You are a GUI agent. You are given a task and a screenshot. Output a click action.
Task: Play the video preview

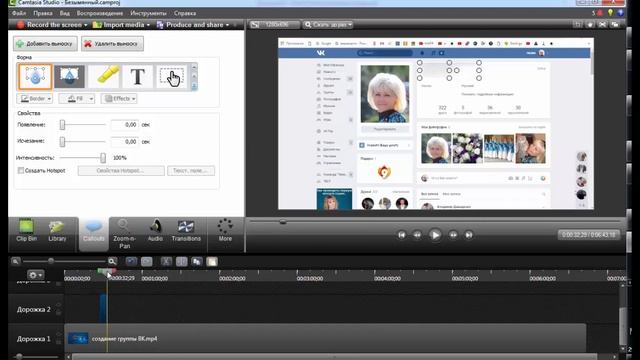435,235
